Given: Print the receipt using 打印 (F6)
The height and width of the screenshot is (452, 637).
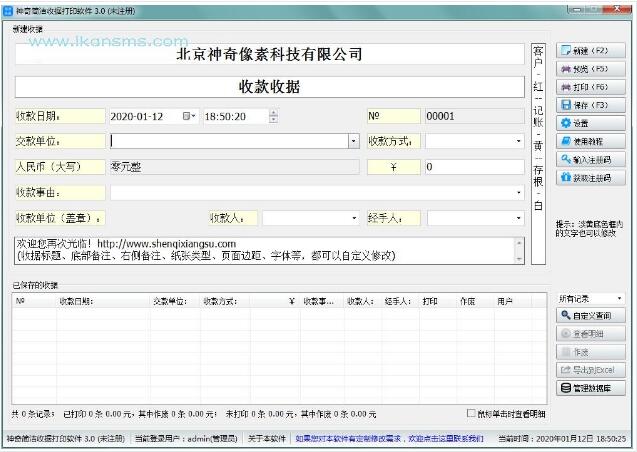Looking at the screenshot, I should click(590, 87).
